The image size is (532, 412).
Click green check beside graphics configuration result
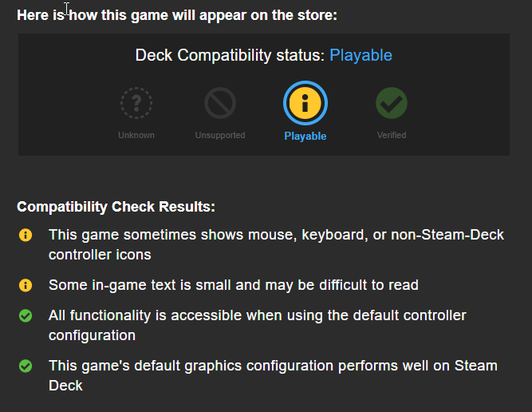(x=26, y=366)
